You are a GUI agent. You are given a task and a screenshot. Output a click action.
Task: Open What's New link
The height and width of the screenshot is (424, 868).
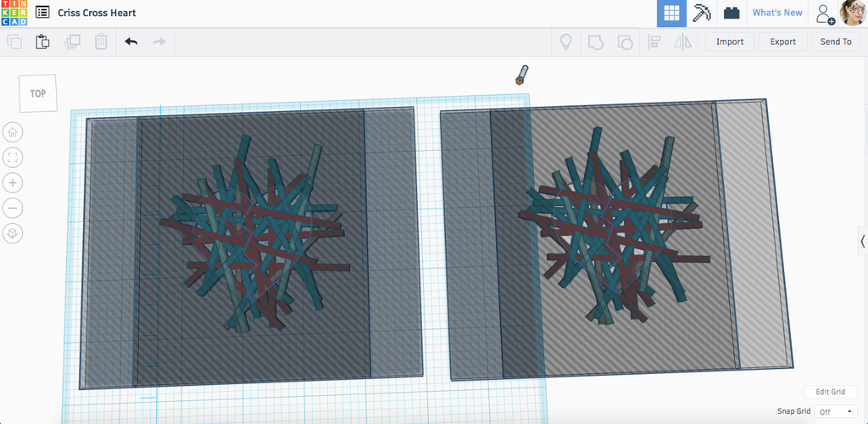click(777, 13)
